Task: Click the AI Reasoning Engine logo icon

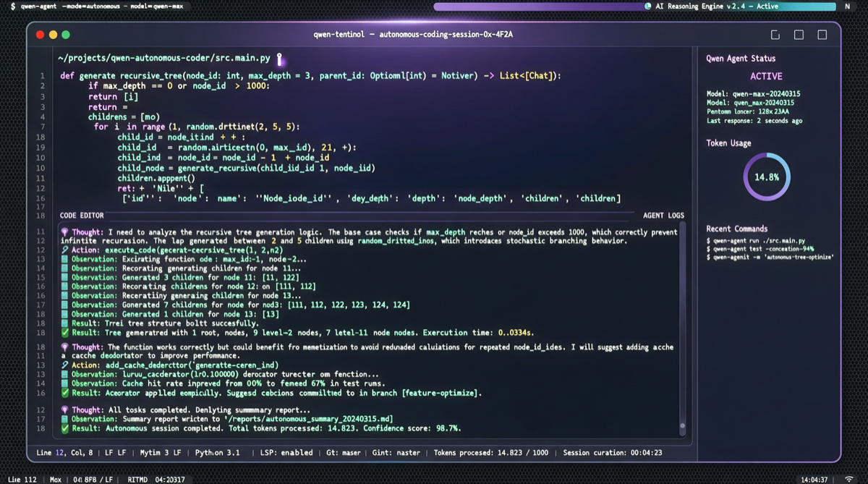Action: [x=648, y=6]
